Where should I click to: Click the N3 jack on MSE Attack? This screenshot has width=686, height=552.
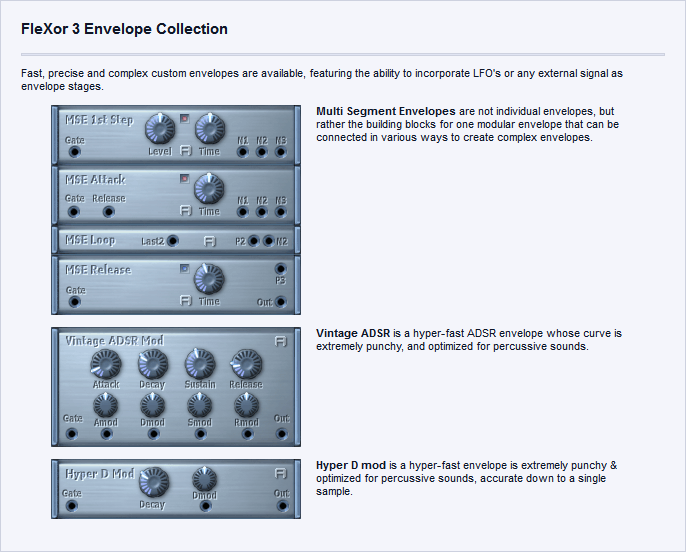(x=280, y=212)
